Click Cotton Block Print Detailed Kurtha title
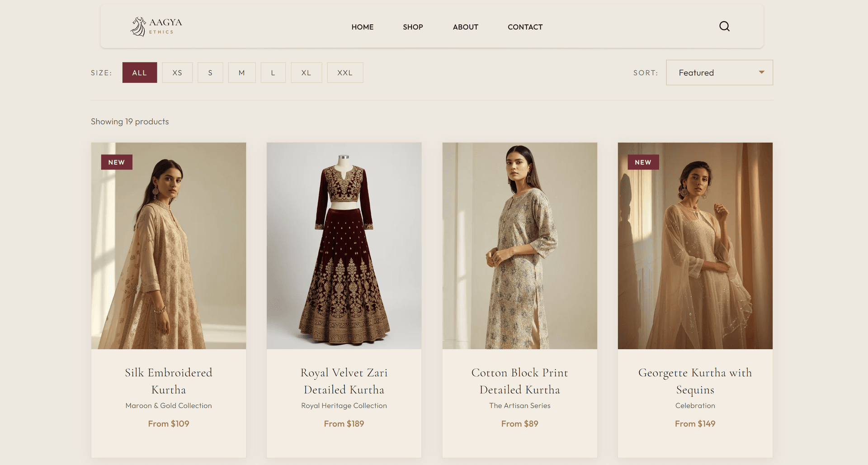This screenshot has height=465, width=868. point(520,381)
